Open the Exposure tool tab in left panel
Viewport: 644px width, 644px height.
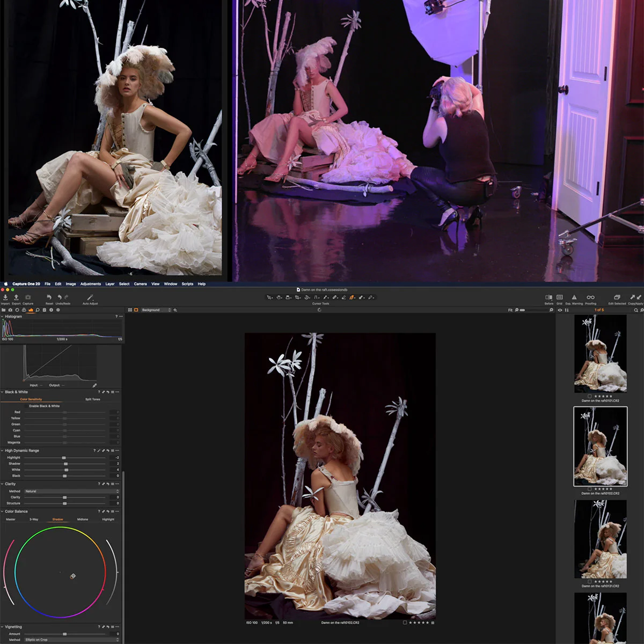pos(31,310)
